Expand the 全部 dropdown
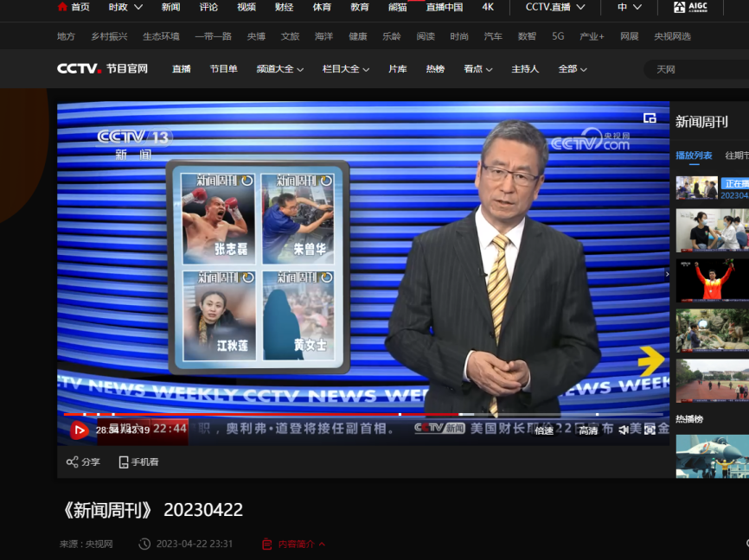The image size is (749, 560). click(573, 69)
